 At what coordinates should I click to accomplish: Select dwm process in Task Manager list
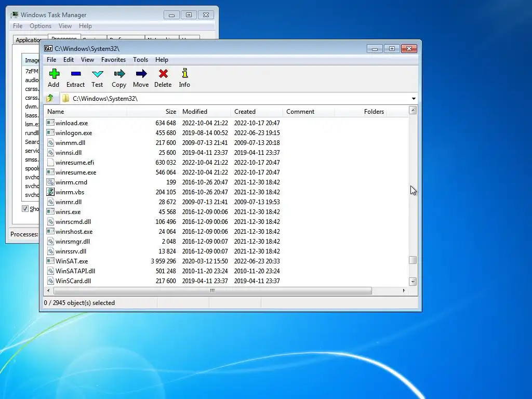pos(31,106)
